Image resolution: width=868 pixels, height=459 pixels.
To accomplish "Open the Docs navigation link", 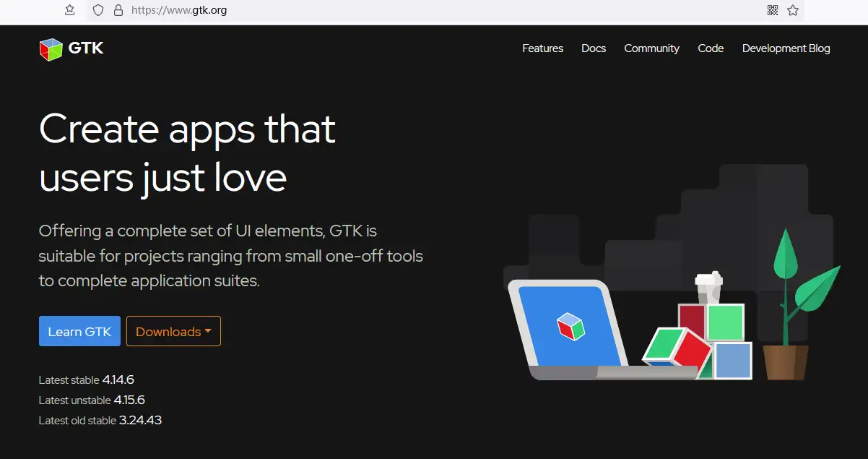I will pos(594,48).
